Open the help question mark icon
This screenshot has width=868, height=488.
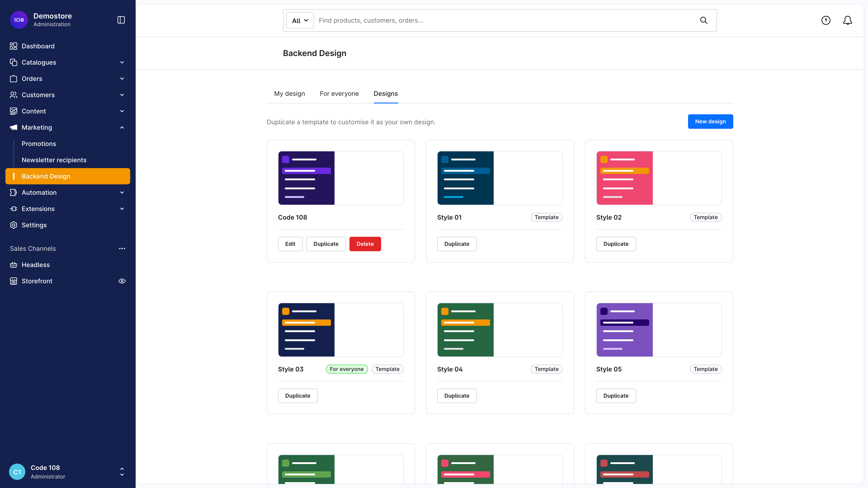point(826,20)
